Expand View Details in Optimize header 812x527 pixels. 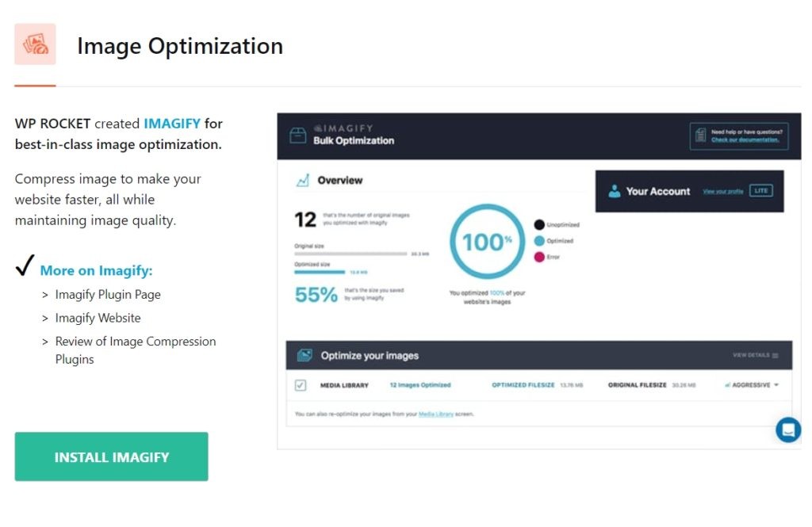click(x=755, y=356)
